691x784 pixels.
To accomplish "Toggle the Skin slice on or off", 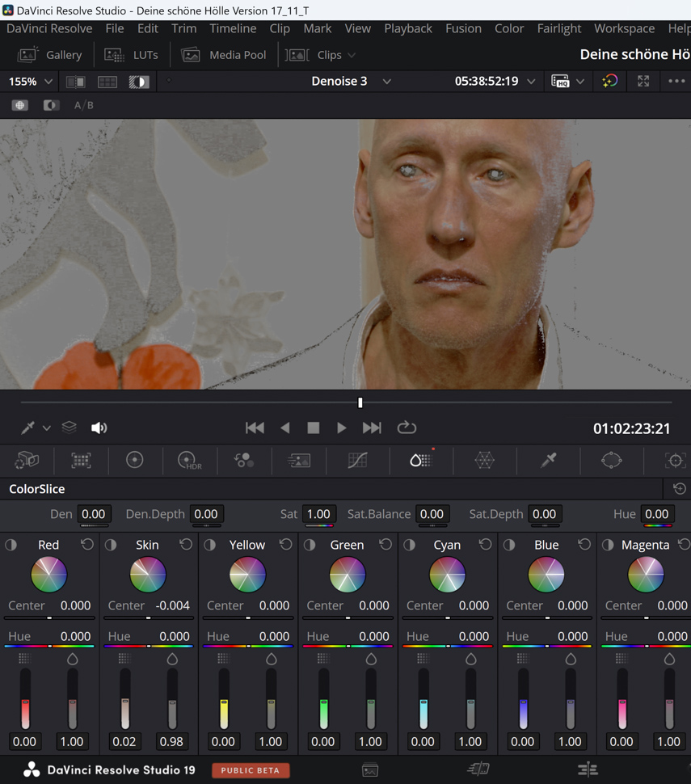I will (111, 545).
